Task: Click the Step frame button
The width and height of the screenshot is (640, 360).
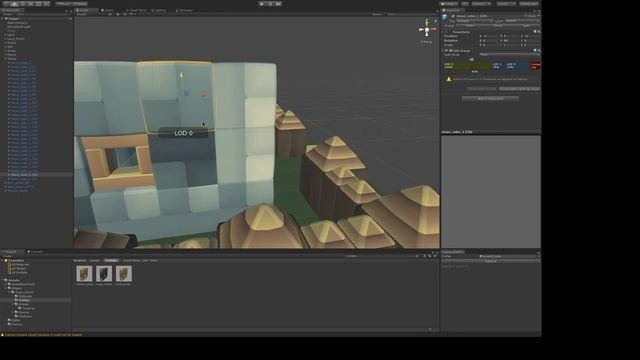Action: [278, 4]
